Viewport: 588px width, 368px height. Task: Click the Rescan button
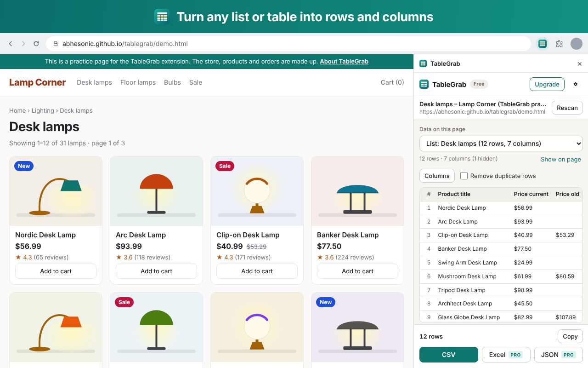click(x=567, y=108)
